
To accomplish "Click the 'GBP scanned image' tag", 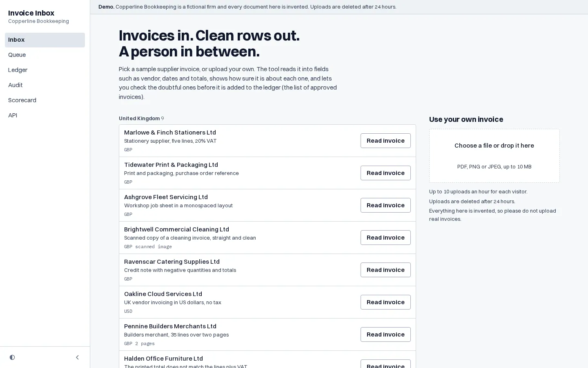I will click(148, 247).
